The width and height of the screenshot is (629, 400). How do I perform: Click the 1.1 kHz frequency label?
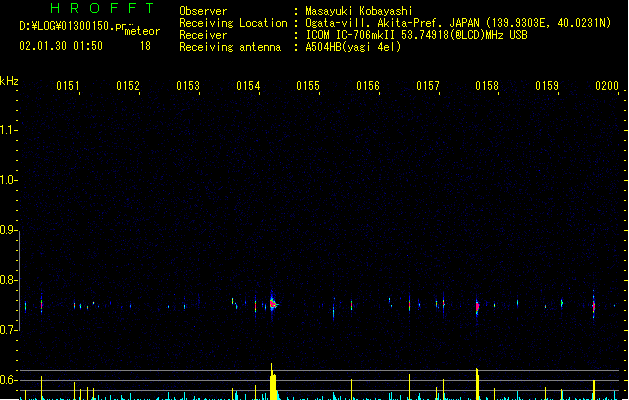8,130
